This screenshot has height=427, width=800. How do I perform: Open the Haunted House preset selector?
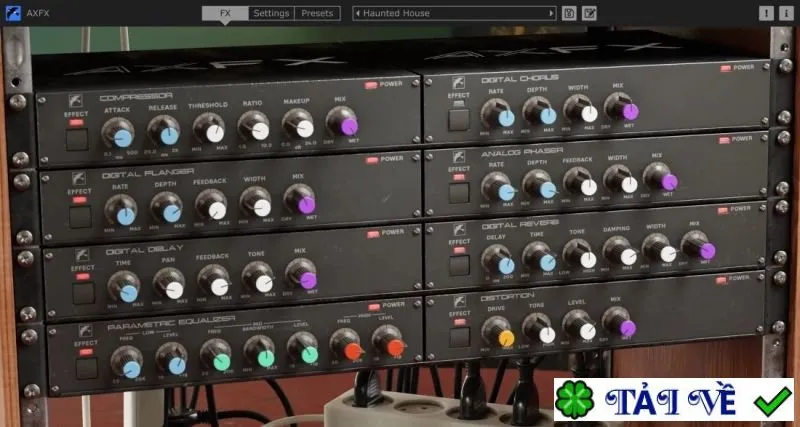coord(454,13)
